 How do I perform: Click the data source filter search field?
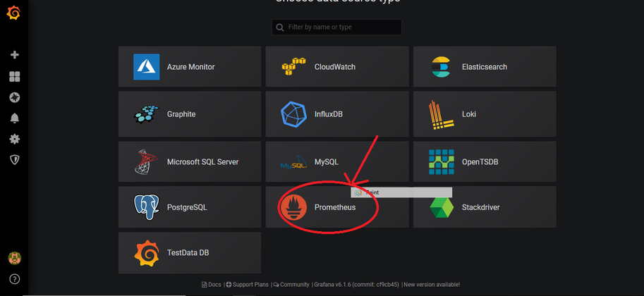pyautogui.click(x=336, y=27)
